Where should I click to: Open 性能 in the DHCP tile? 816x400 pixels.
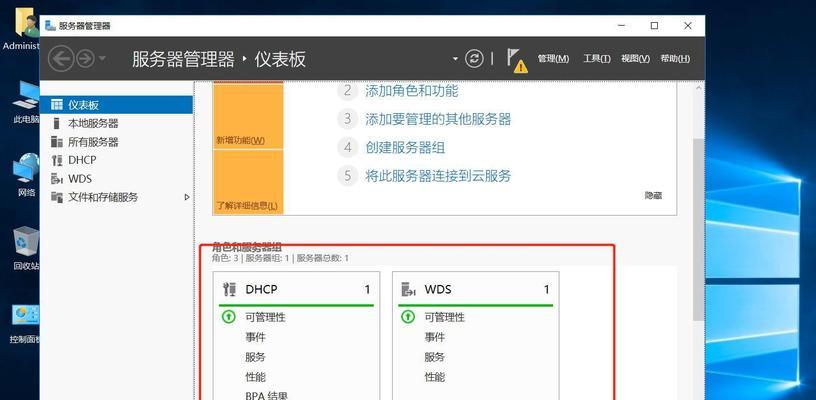coord(255,377)
